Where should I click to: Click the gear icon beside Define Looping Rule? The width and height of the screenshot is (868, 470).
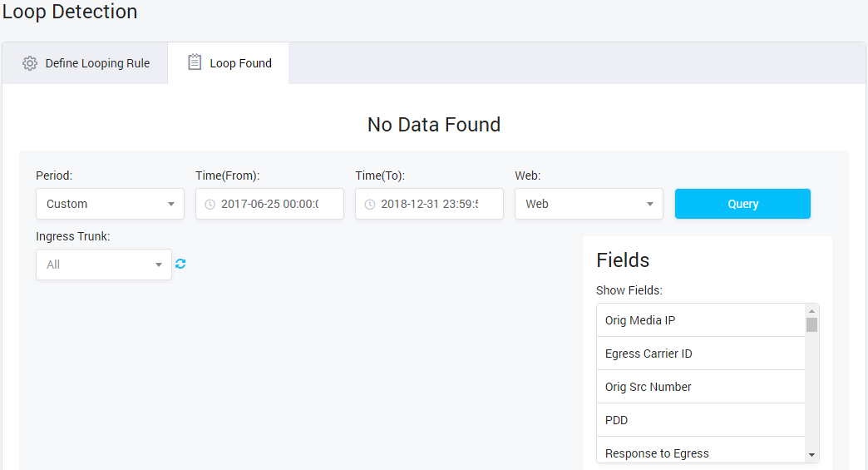tap(30, 63)
